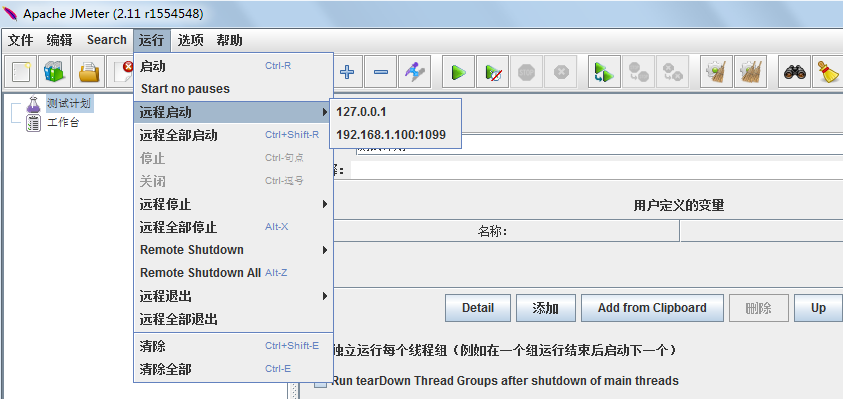Screen dimensions: 843x399
Task: Click the Remote Shutdown All toolbar icon
Action: 673,72
